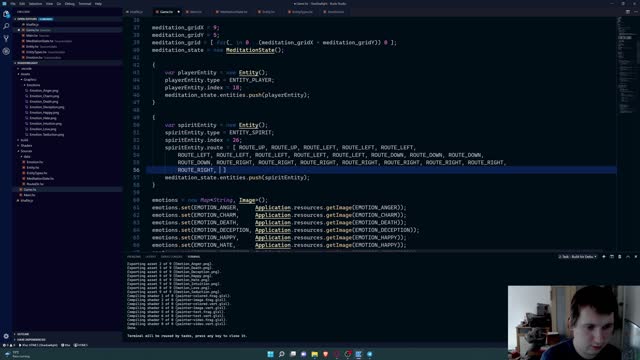This screenshot has height=360, width=640.
Task: Open the Go menu
Action: (59, 4)
